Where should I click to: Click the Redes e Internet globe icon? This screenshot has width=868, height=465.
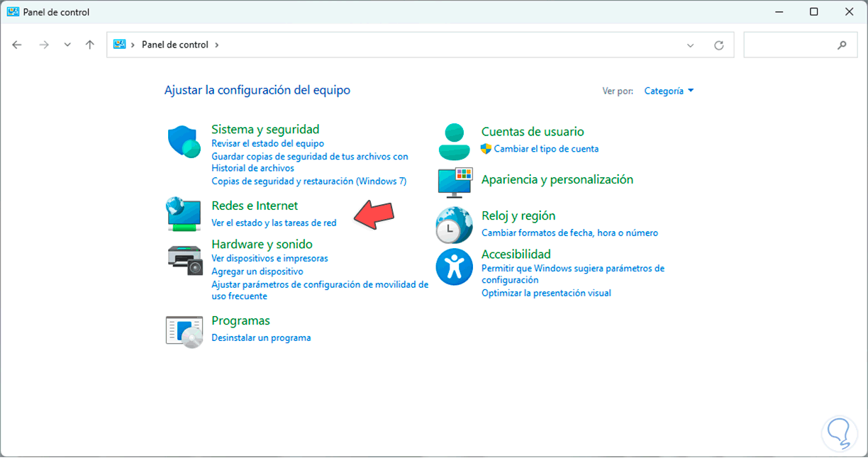click(x=184, y=213)
